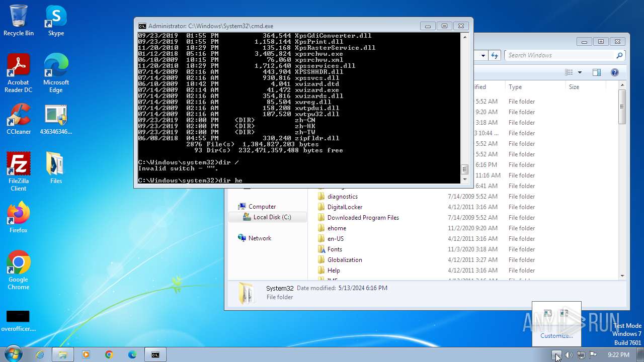
Task: Open the Files folder on desktop
Action: coord(56,168)
